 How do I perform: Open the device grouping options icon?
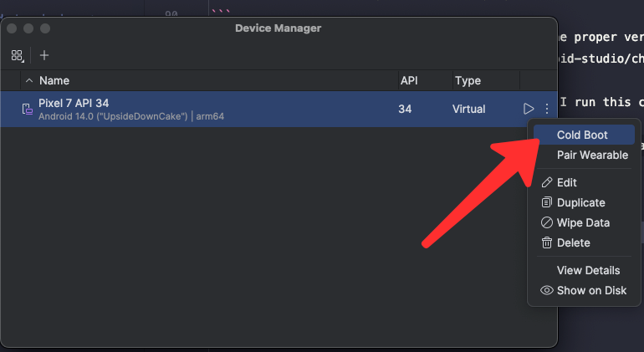18,55
